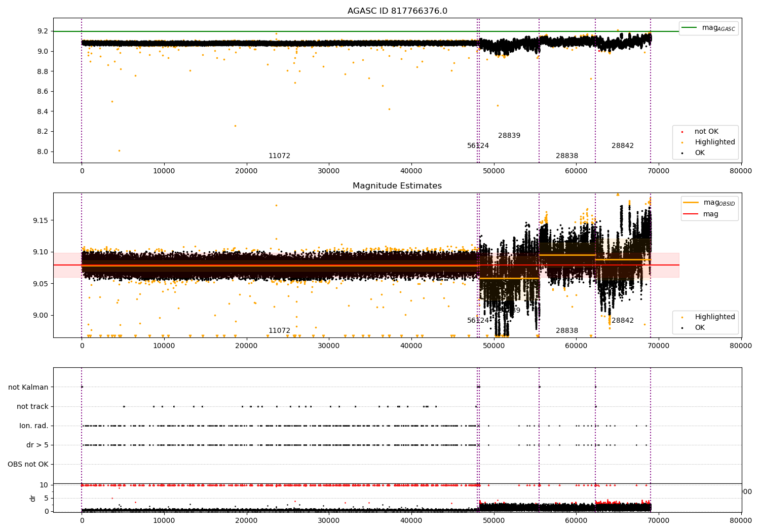
Task: Click the 'not Kalman' row label
Action: [x=28, y=388]
